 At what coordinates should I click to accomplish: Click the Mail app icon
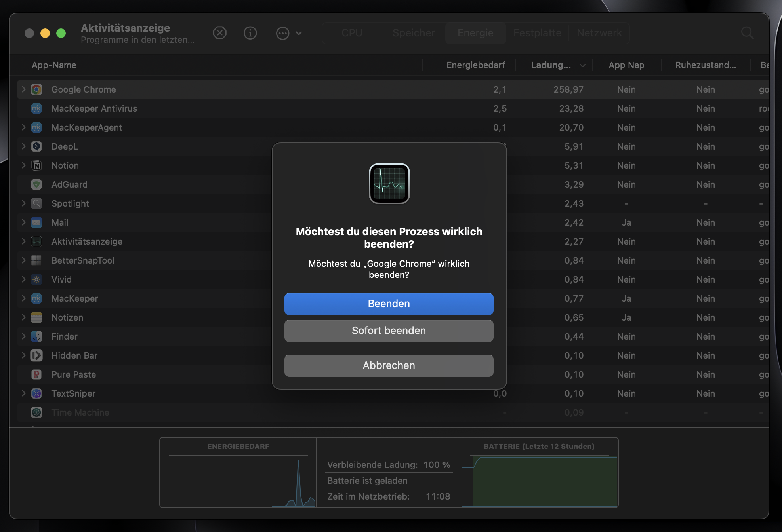point(36,222)
